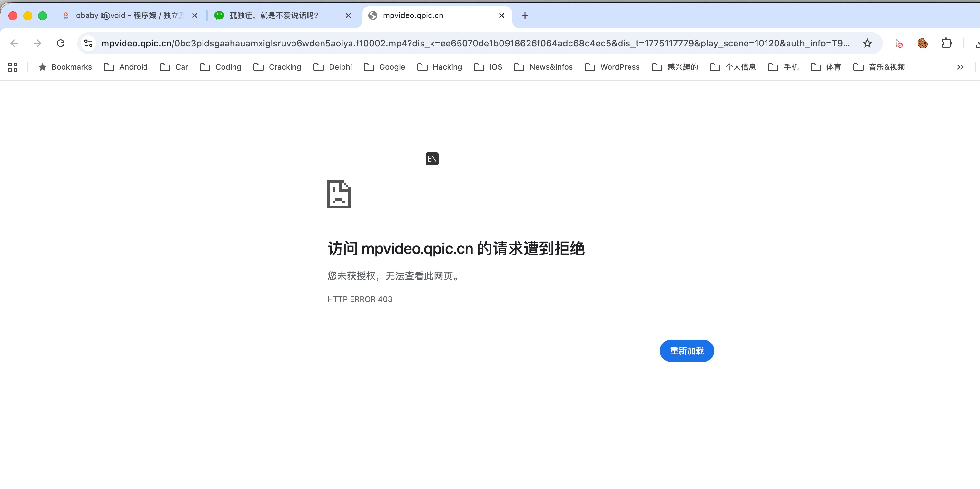This screenshot has width=980, height=489.
Task: Click the back navigation arrow
Action: (x=15, y=43)
